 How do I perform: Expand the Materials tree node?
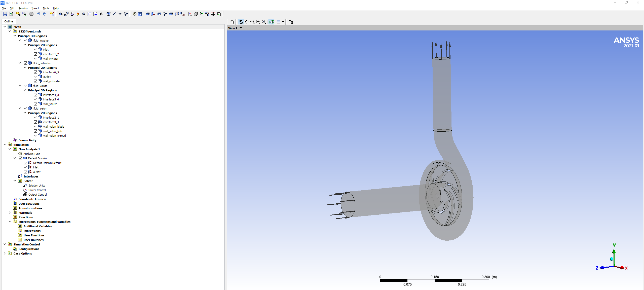(x=10, y=213)
